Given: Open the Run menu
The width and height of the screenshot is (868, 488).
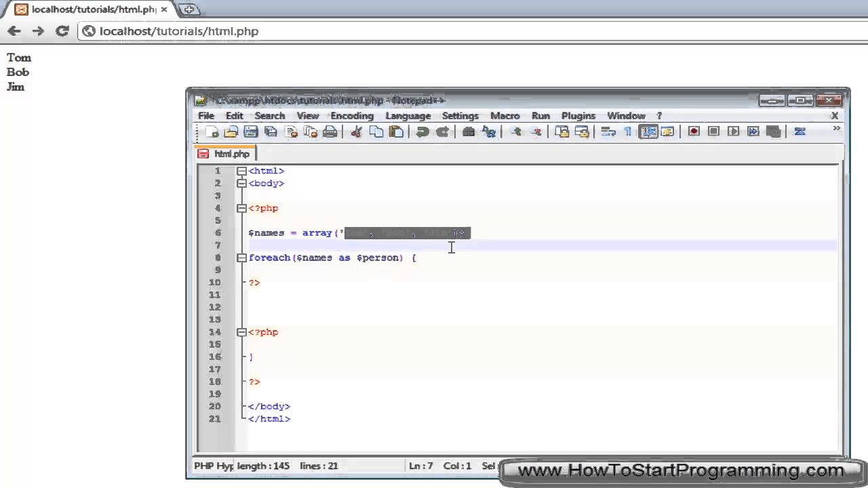Looking at the screenshot, I should pos(540,116).
